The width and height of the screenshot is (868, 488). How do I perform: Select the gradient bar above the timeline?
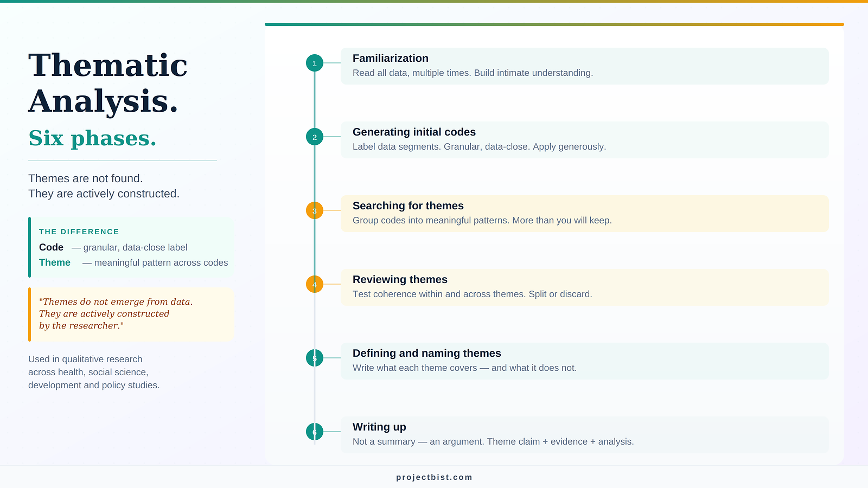553,24
